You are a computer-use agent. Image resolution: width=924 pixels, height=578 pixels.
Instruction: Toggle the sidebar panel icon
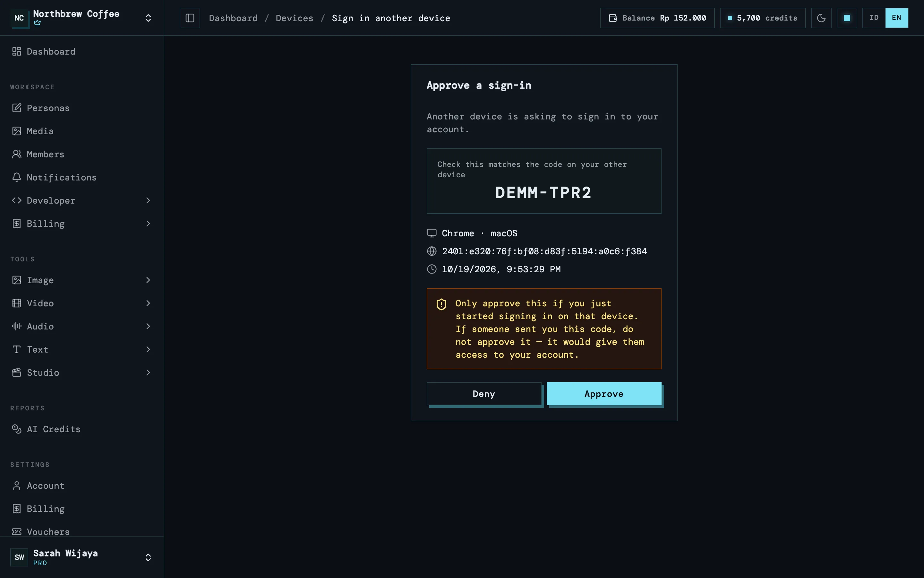pyautogui.click(x=190, y=18)
